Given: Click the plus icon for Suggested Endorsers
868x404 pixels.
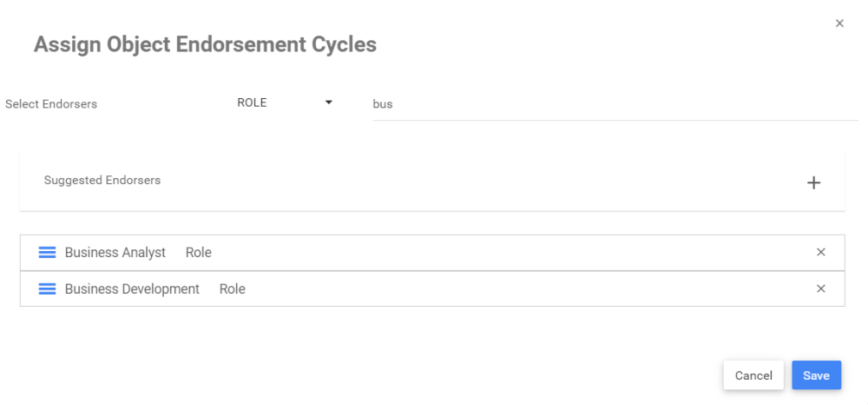Looking at the screenshot, I should point(813,182).
